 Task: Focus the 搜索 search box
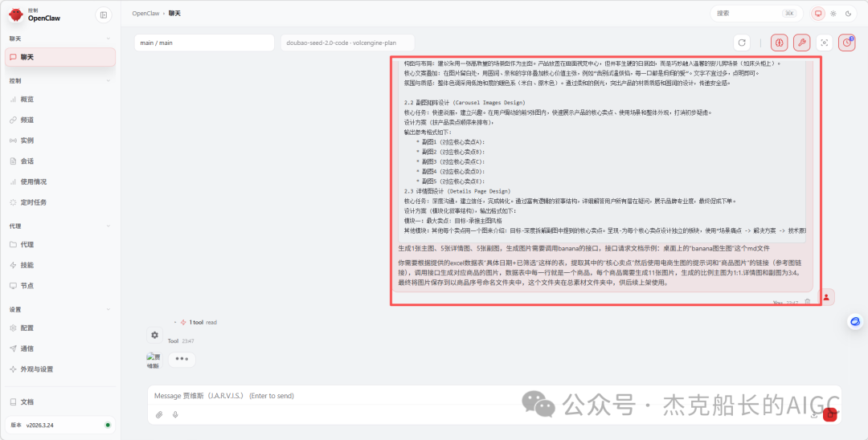756,14
